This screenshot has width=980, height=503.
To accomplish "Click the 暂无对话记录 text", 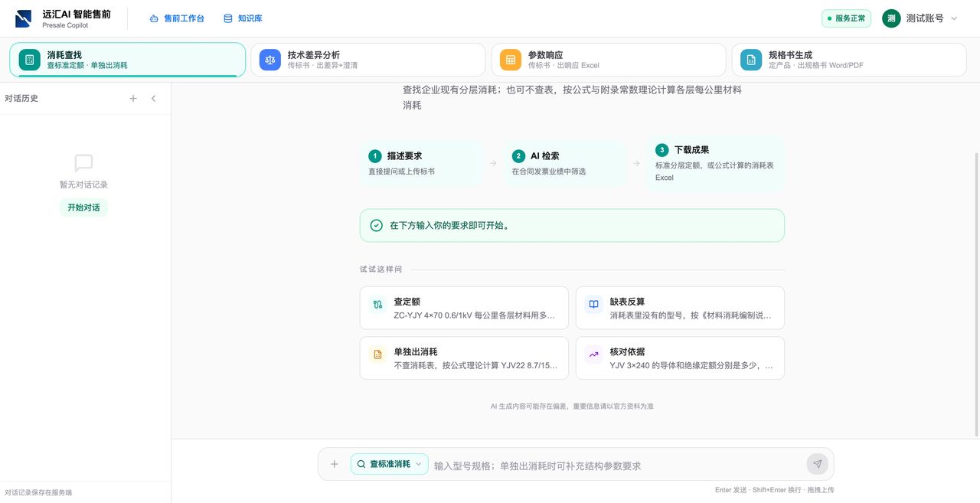I will point(83,185).
